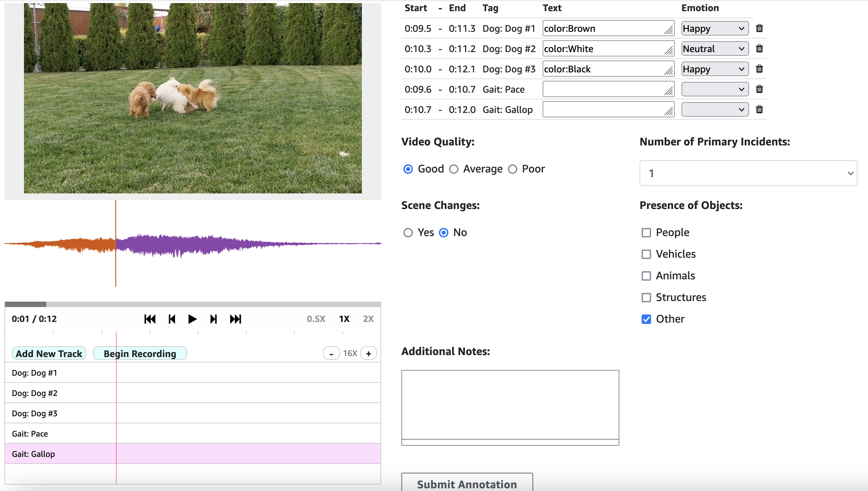The width and height of the screenshot is (868, 491).
Task: Click Add New Track button
Action: click(x=49, y=353)
